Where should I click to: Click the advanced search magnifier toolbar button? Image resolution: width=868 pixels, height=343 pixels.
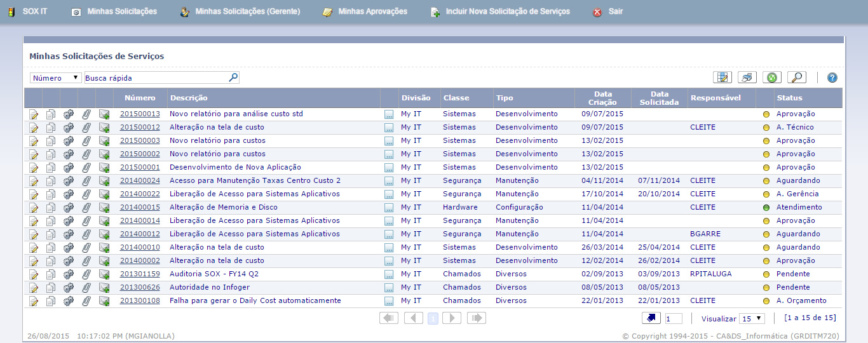(796, 77)
